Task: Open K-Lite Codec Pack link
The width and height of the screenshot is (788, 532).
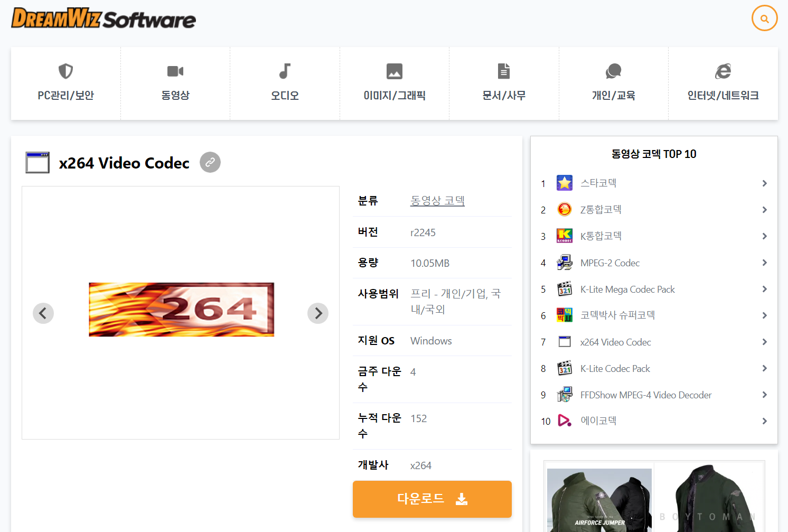Action: 615,368
